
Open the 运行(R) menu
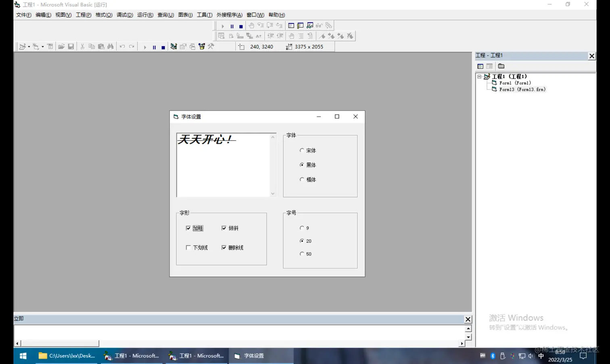[145, 15]
